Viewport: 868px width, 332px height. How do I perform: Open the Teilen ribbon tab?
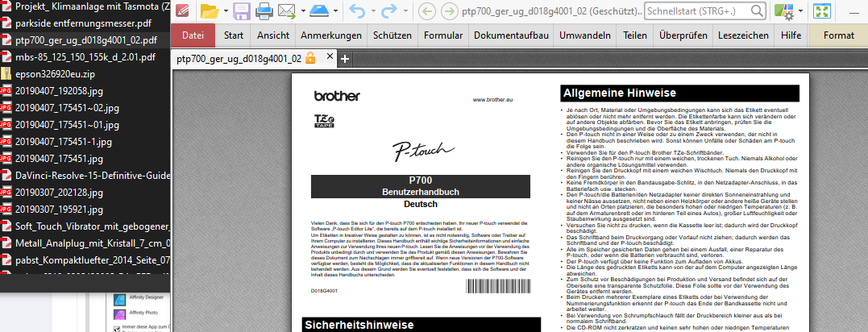635,35
